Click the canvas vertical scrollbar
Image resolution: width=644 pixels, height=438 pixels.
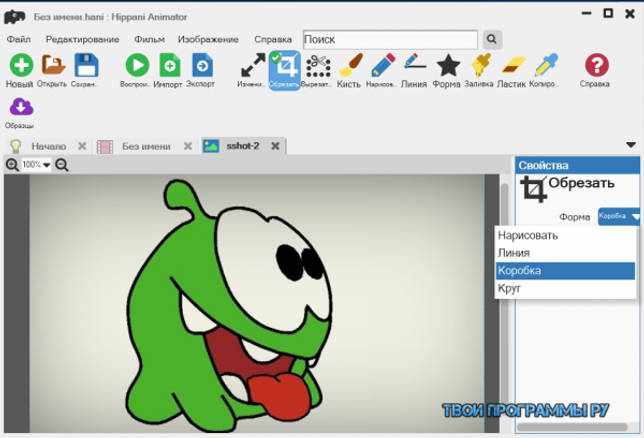(x=504, y=303)
